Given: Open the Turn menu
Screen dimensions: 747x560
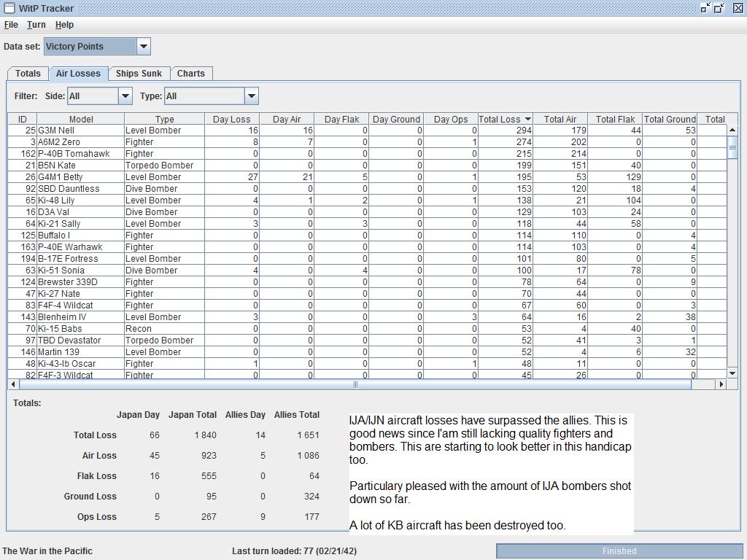Looking at the screenshot, I should [36, 25].
